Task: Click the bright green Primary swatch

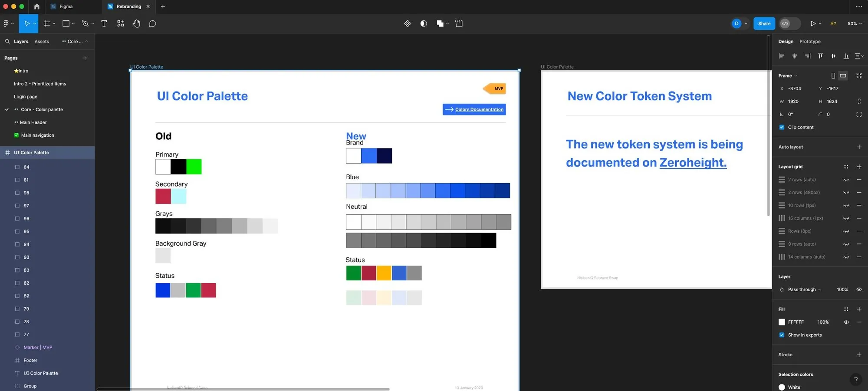Action: click(194, 167)
